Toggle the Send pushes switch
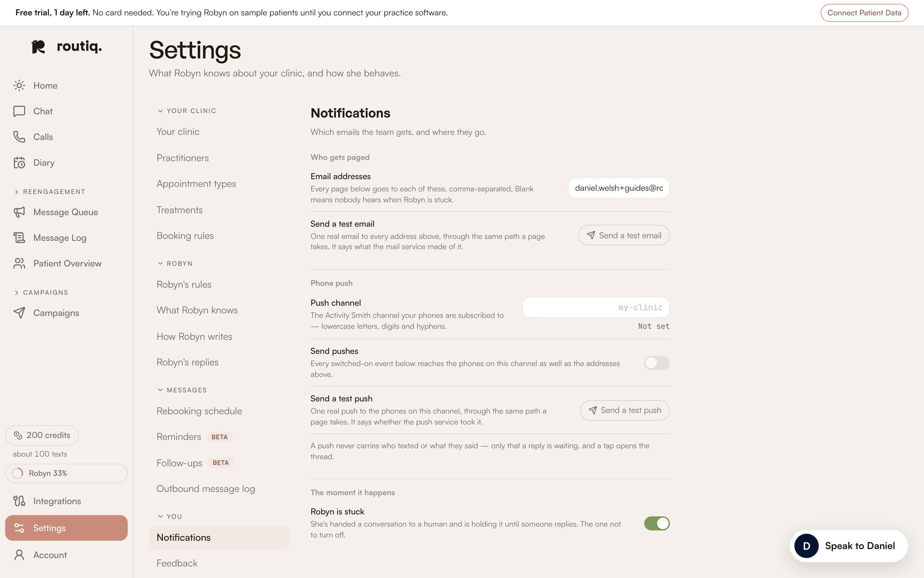 coord(657,363)
